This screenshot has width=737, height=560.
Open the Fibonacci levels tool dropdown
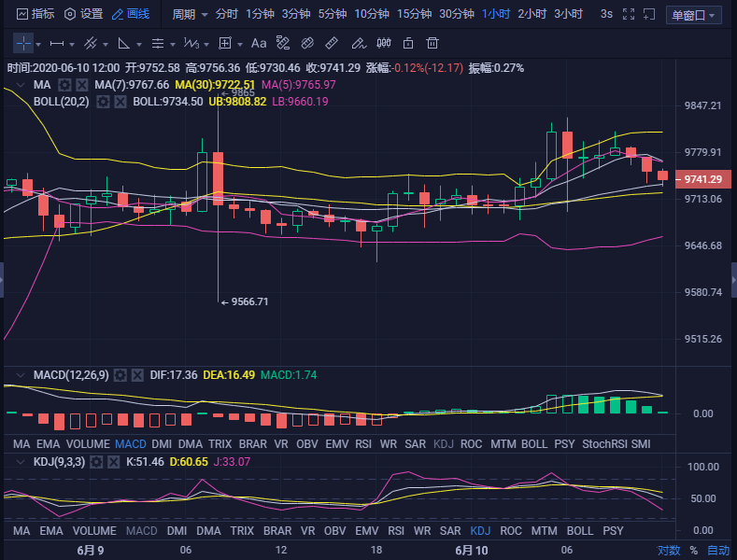[x=173, y=45]
